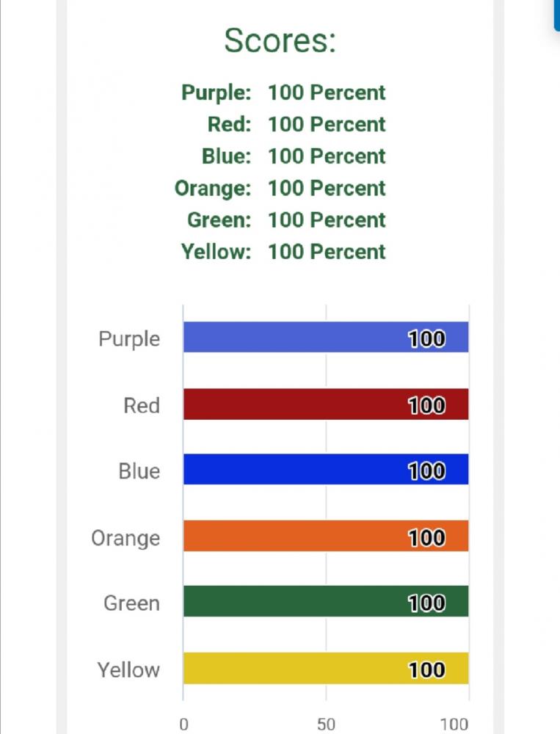Click the dark green chart bar
Image resolution: width=560 pixels, height=734 pixels.
click(x=325, y=602)
